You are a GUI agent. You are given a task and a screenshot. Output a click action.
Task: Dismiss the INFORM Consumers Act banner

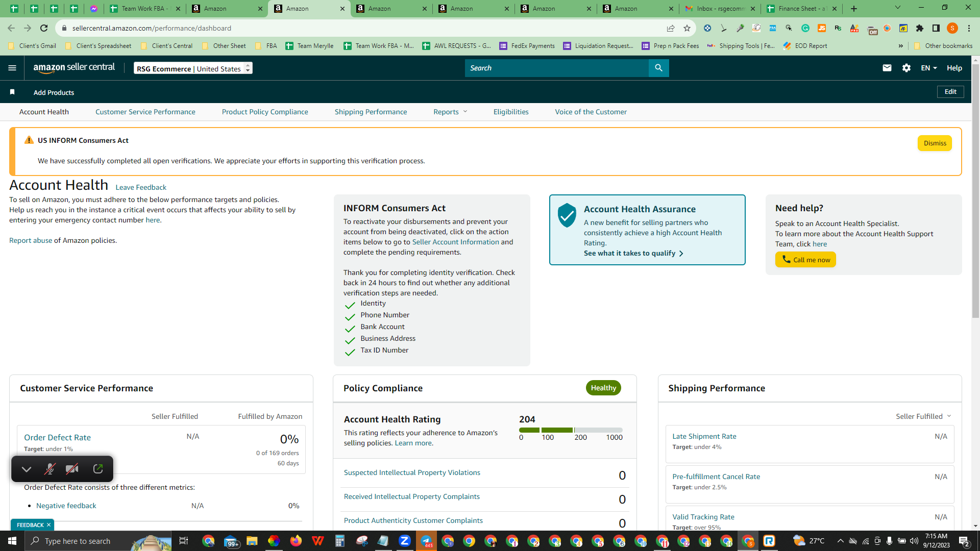935,143
